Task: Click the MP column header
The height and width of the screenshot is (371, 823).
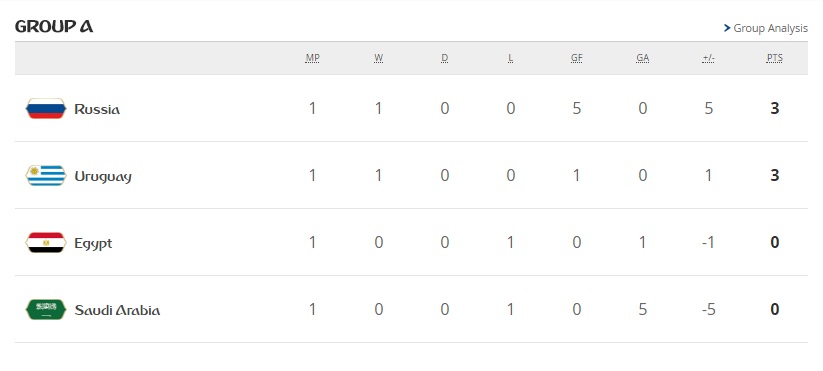Action: point(312,58)
